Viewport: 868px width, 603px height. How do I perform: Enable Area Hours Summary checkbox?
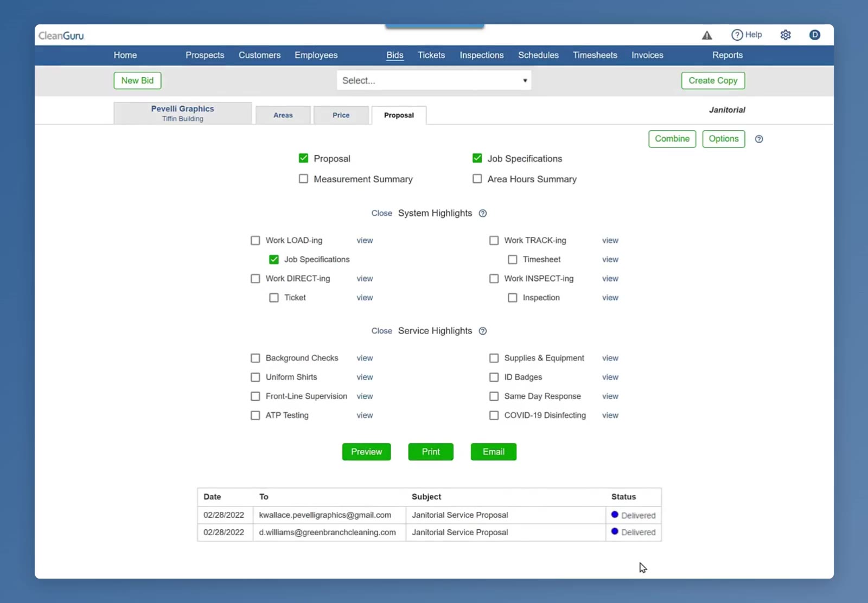[x=477, y=179]
